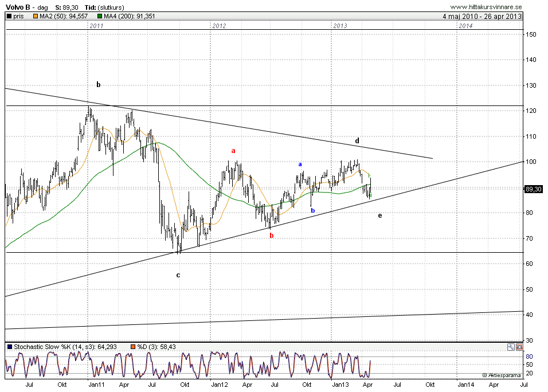
Task: Click the 60 price axis label
Action: click(530, 264)
